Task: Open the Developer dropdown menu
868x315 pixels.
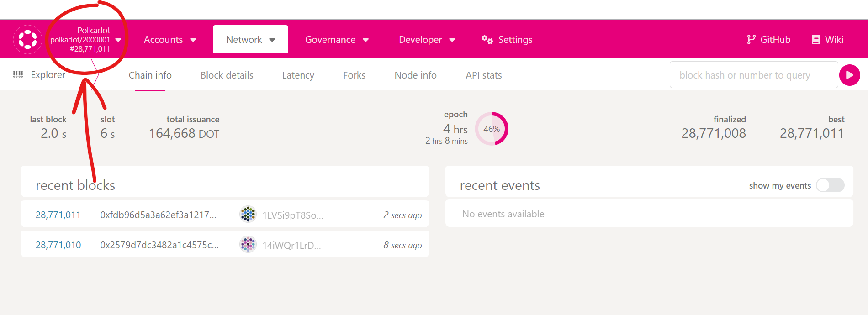Action: coord(427,40)
